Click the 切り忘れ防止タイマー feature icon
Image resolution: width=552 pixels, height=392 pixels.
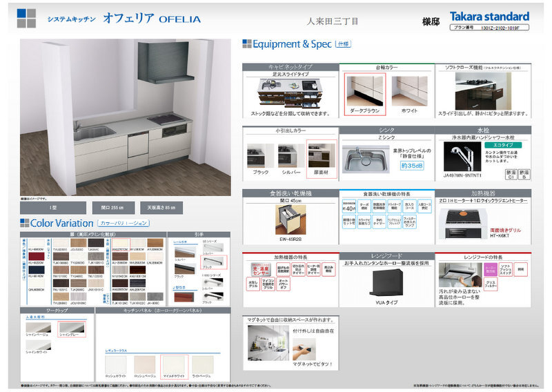[298, 269]
